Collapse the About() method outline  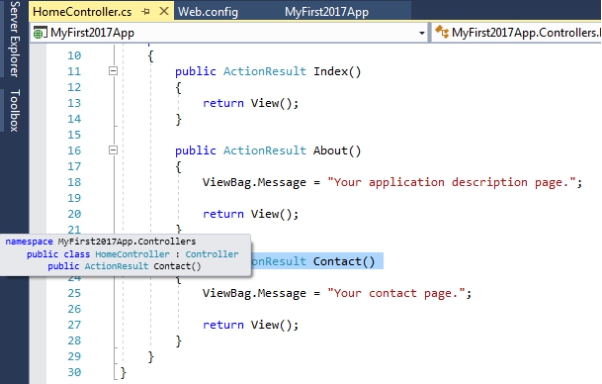coord(113,150)
